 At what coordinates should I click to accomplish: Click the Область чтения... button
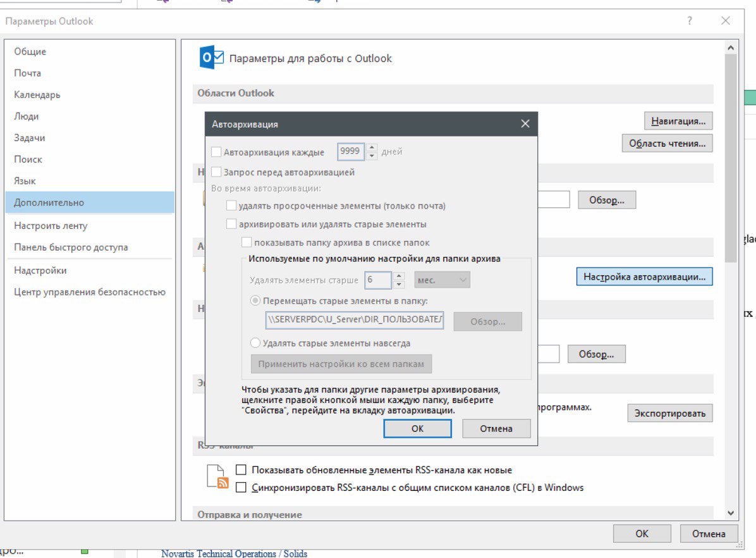tap(668, 144)
